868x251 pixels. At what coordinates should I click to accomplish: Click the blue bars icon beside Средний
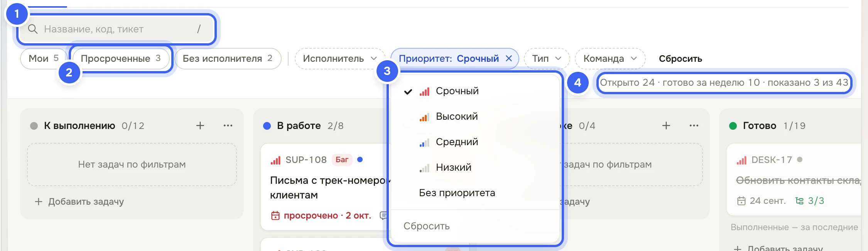(x=424, y=142)
